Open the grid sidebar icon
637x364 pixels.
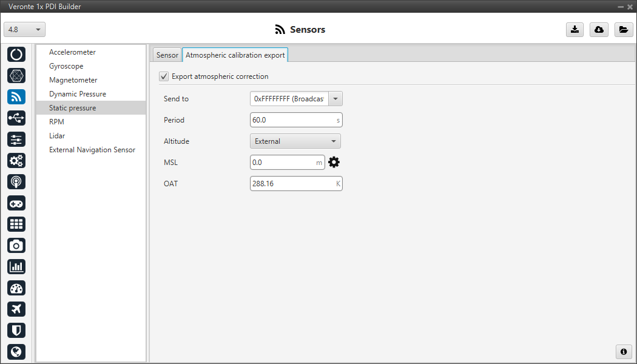(x=16, y=224)
